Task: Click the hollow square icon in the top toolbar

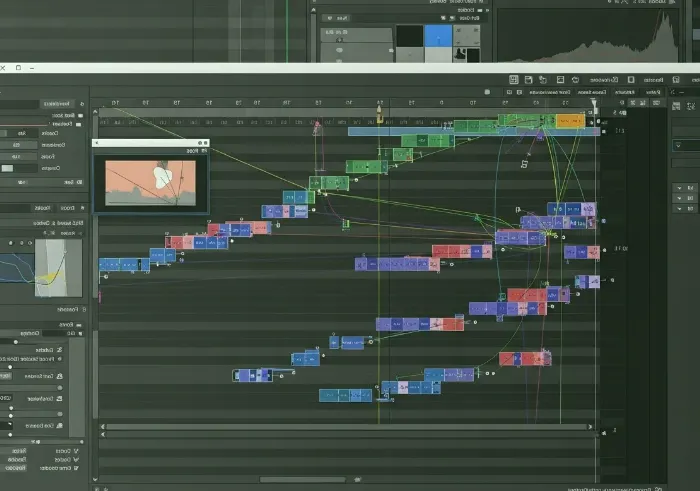Action: [631, 79]
